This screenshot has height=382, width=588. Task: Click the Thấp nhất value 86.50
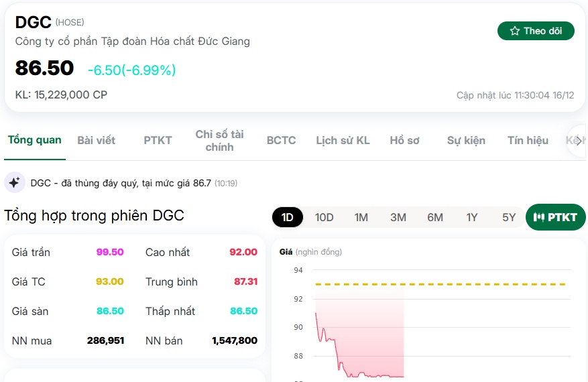coord(244,311)
